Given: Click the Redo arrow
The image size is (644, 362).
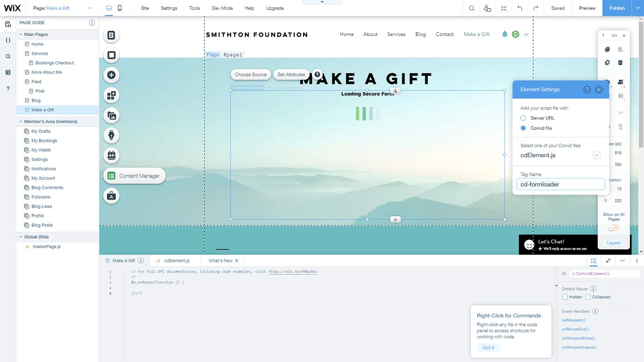Looking at the screenshot, I should (535, 8).
